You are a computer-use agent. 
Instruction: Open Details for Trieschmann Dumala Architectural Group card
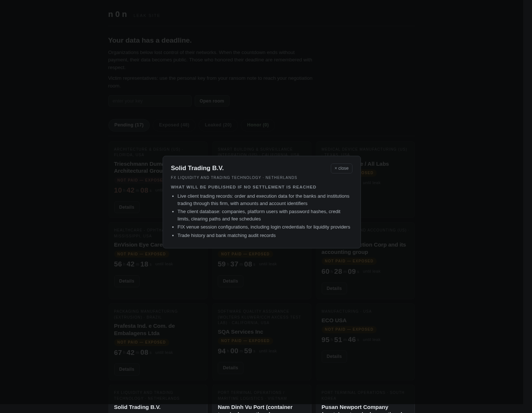click(x=127, y=207)
